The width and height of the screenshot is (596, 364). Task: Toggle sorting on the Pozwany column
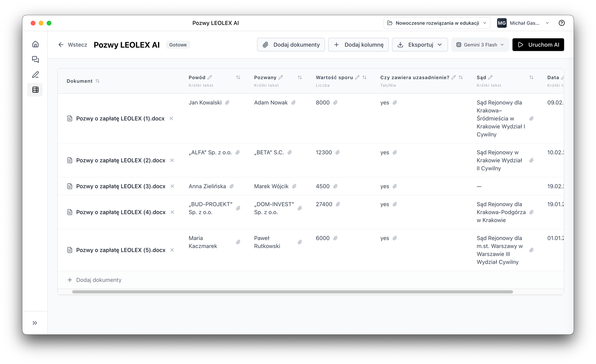point(300,77)
